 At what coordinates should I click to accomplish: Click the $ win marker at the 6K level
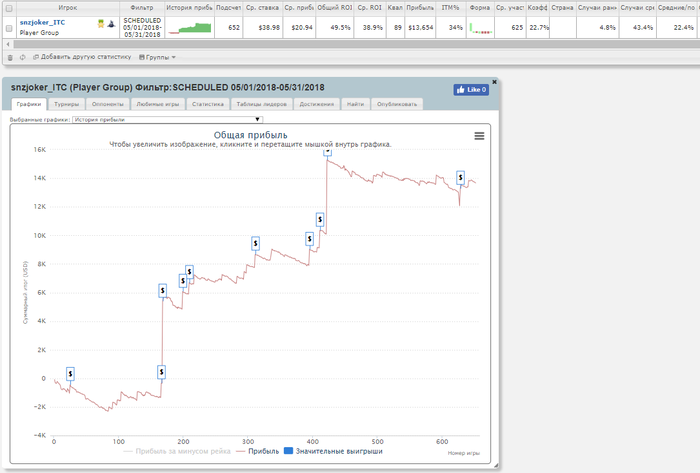(162, 291)
